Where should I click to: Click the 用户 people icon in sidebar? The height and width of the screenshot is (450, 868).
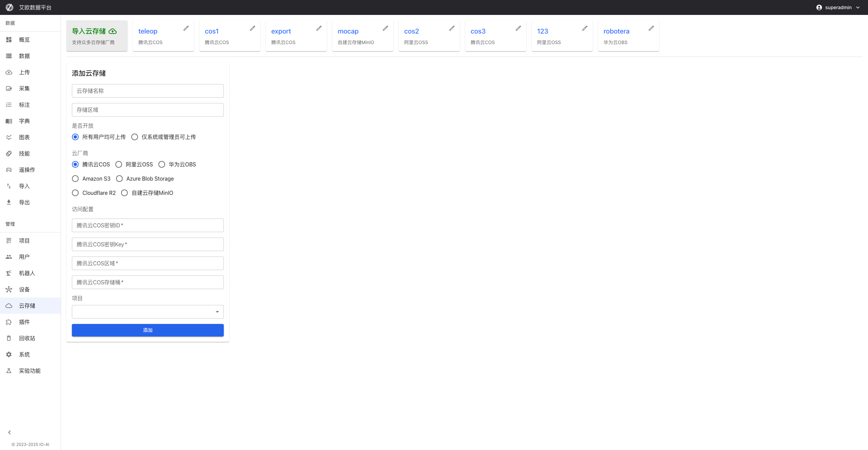tap(9, 257)
